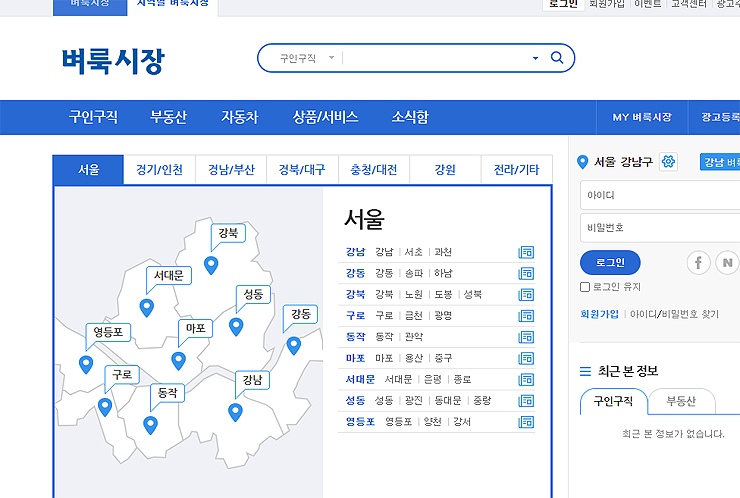Click the blue 로그인 button
This screenshot has width=740, height=498.
[610, 262]
